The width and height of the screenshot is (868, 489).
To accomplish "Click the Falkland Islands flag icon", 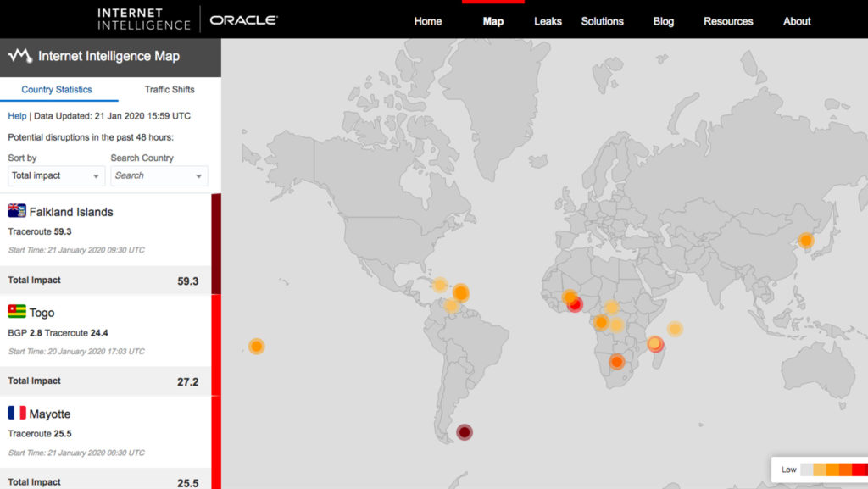I will point(17,211).
